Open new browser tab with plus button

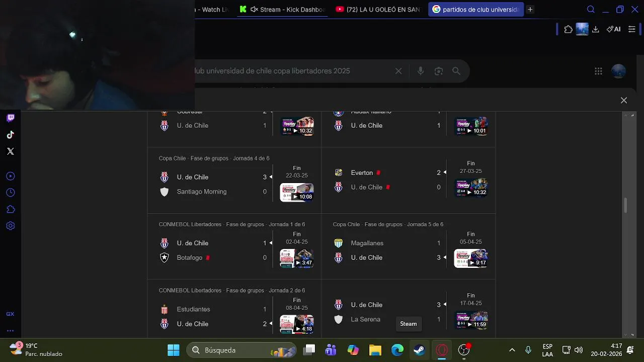530,9
